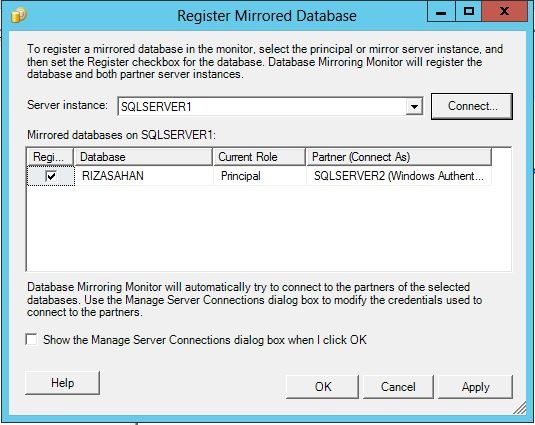The image size is (535, 425).
Task: Open Help for this dialog
Action: [x=62, y=383]
